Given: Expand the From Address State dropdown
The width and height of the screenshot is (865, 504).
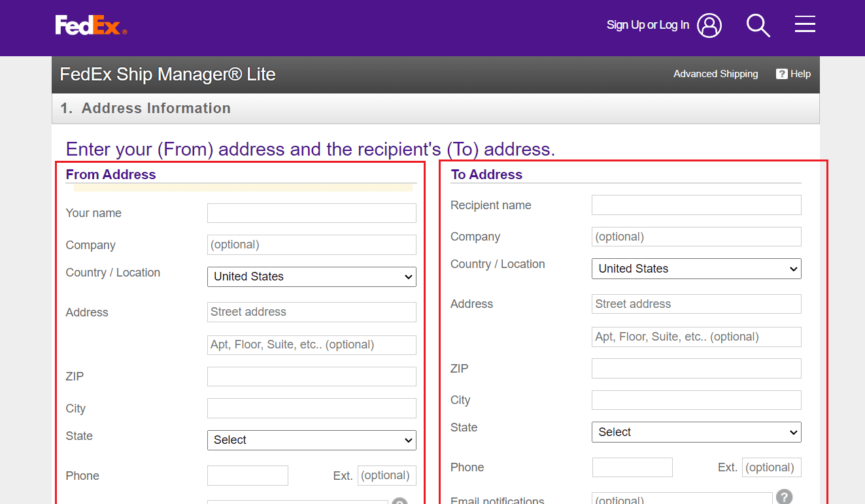Looking at the screenshot, I should point(312,440).
